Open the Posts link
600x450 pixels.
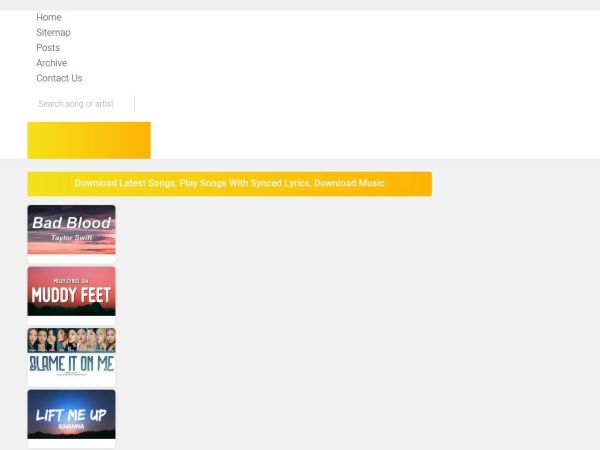point(48,48)
